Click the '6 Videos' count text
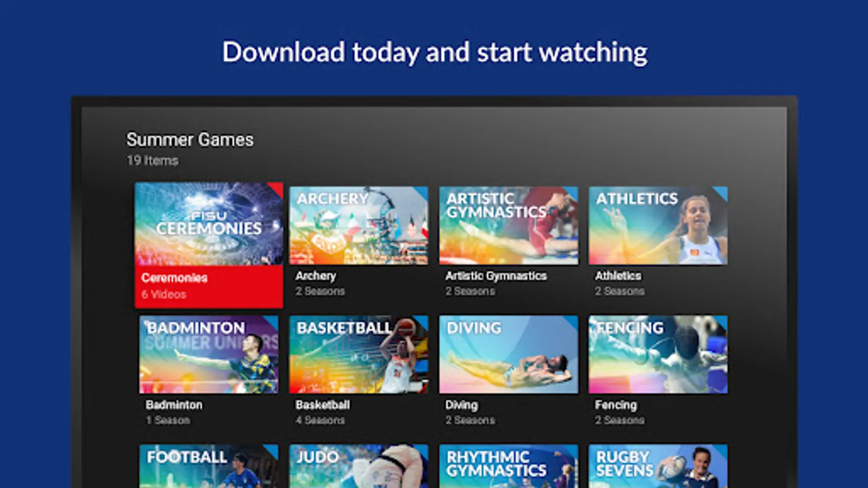 [x=164, y=294]
